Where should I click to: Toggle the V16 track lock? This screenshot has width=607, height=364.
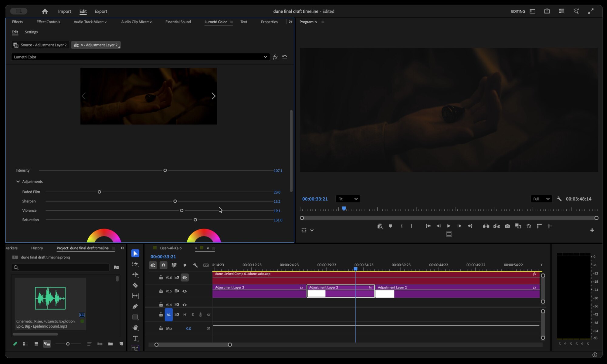click(161, 278)
